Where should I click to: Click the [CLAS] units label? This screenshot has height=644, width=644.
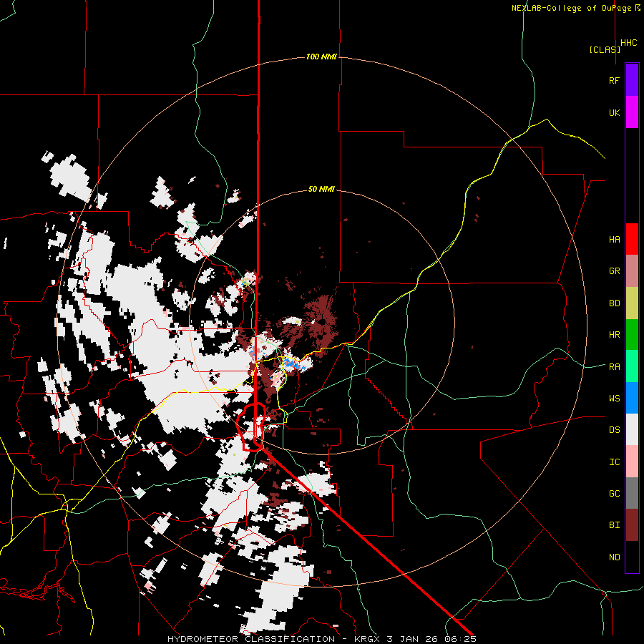click(605, 49)
